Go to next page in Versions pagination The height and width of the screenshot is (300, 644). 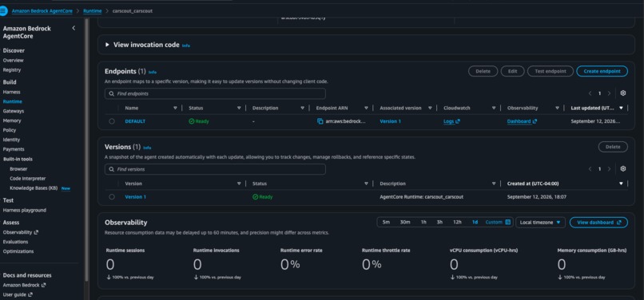(x=609, y=168)
